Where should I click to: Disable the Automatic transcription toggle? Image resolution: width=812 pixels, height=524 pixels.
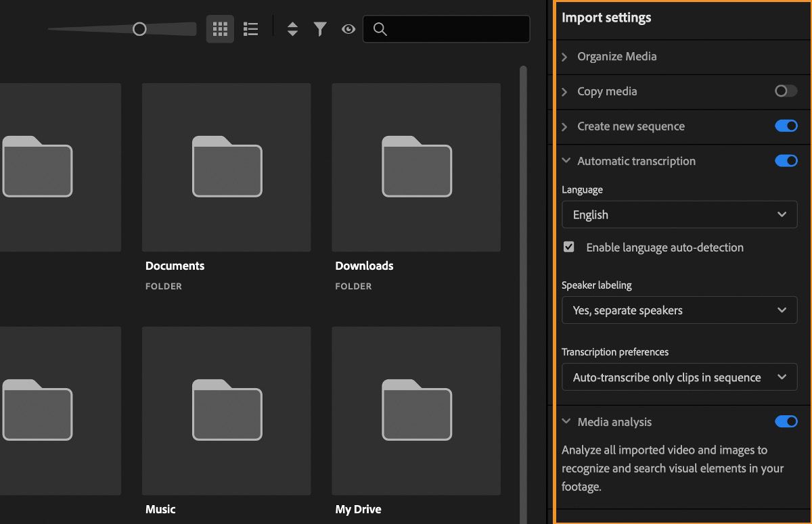click(786, 161)
